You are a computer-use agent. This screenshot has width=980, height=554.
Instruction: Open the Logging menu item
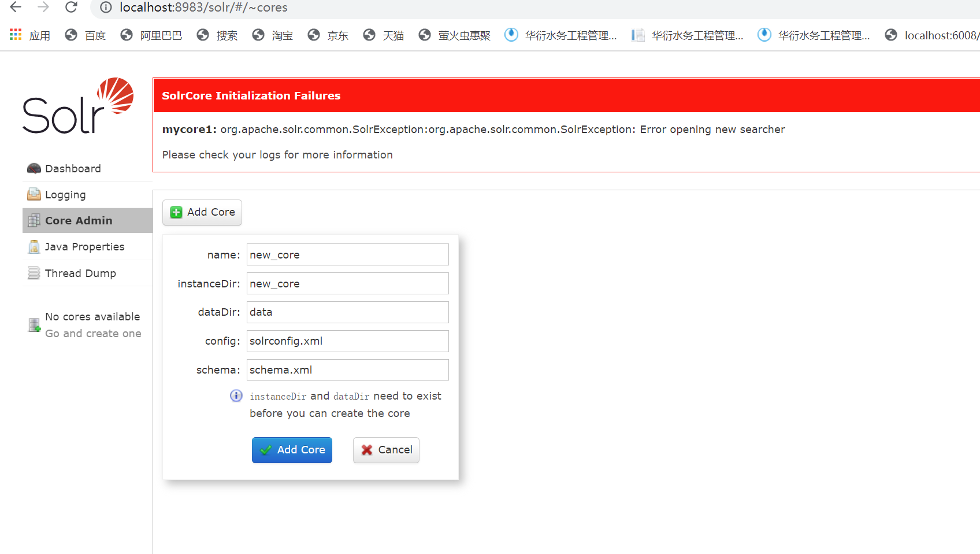(87, 194)
